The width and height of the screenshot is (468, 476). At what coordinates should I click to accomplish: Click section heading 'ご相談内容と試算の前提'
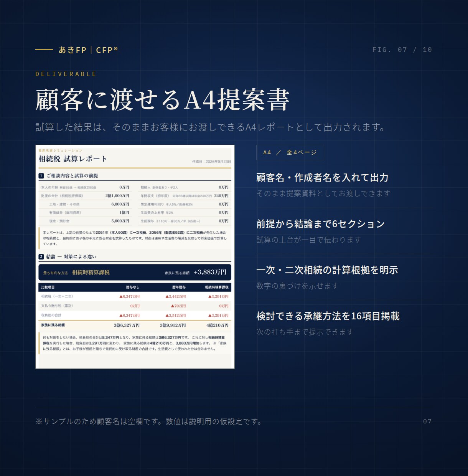point(72,176)
